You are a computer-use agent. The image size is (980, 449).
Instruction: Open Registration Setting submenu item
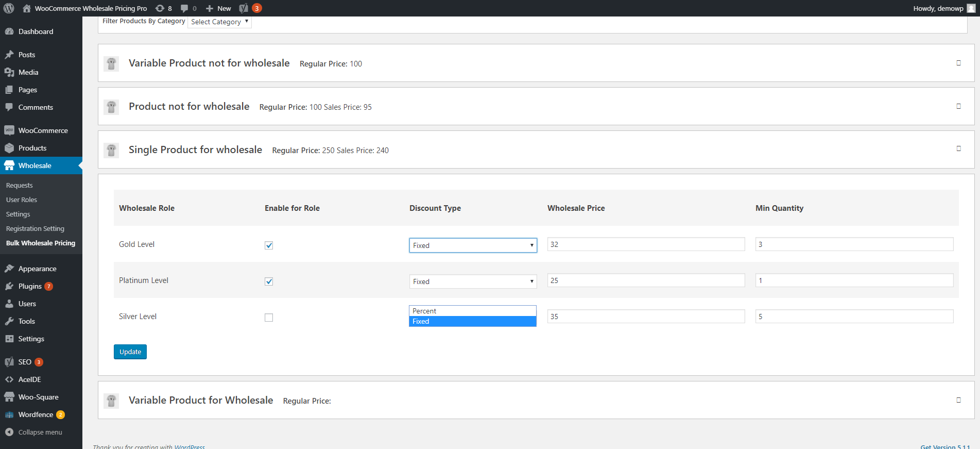click(35, 228)
